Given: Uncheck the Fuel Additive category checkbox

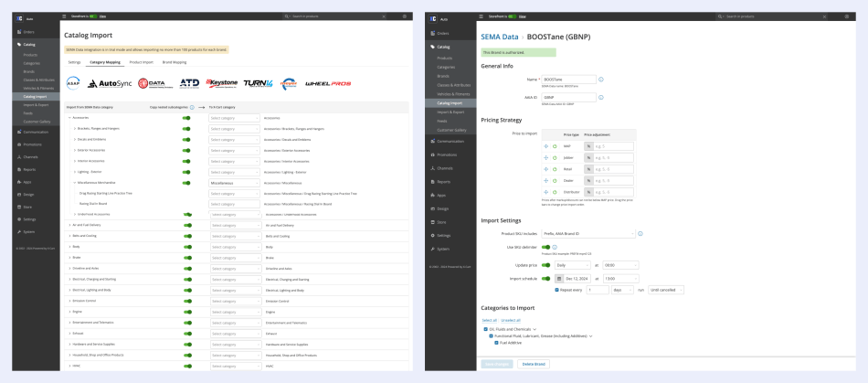Looking at the screenshot, I should (x=496, y=343).
